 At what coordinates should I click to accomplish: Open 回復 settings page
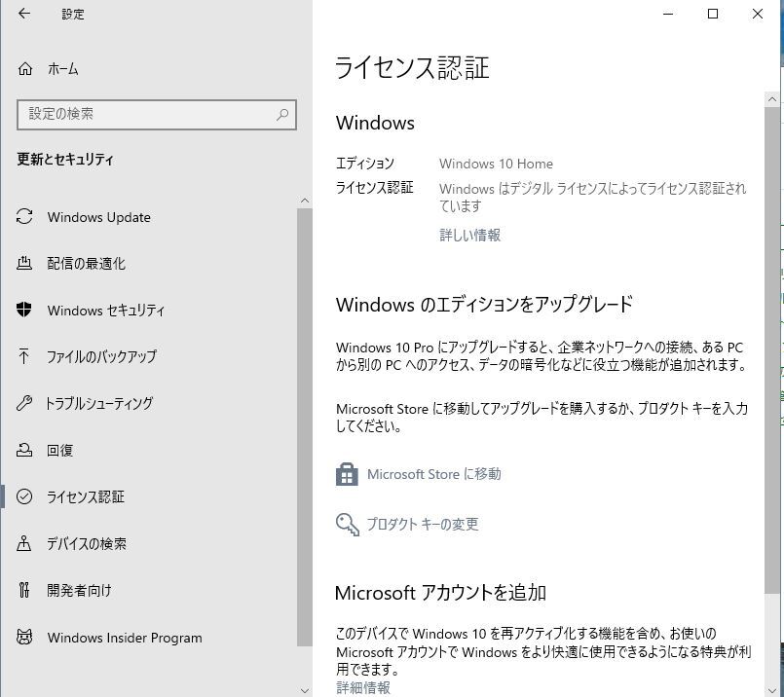point(60,450)
